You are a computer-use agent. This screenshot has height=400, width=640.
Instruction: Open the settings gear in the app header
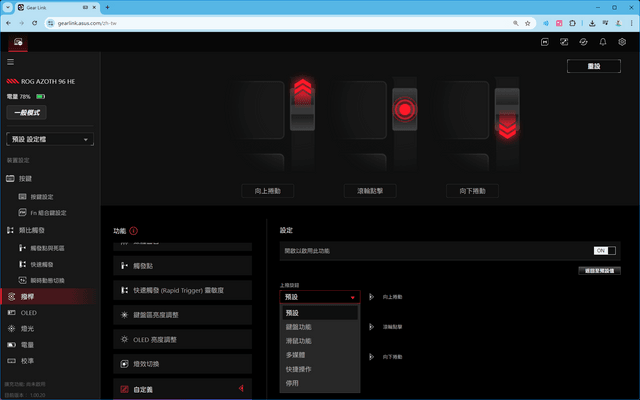coord(622,42)
